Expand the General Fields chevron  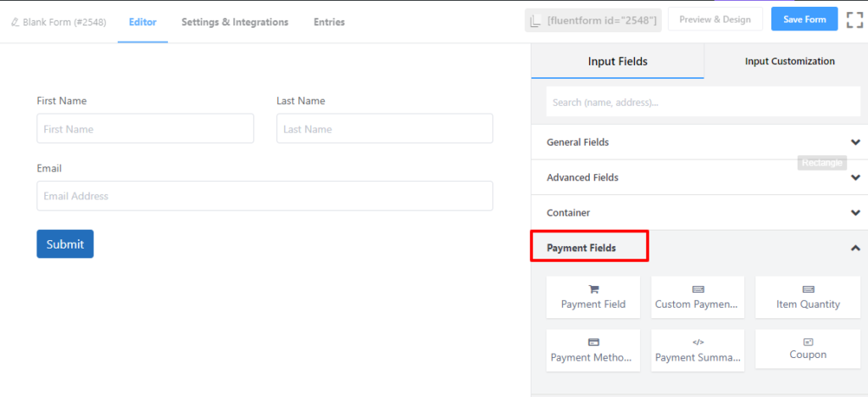tap(855, 143)
